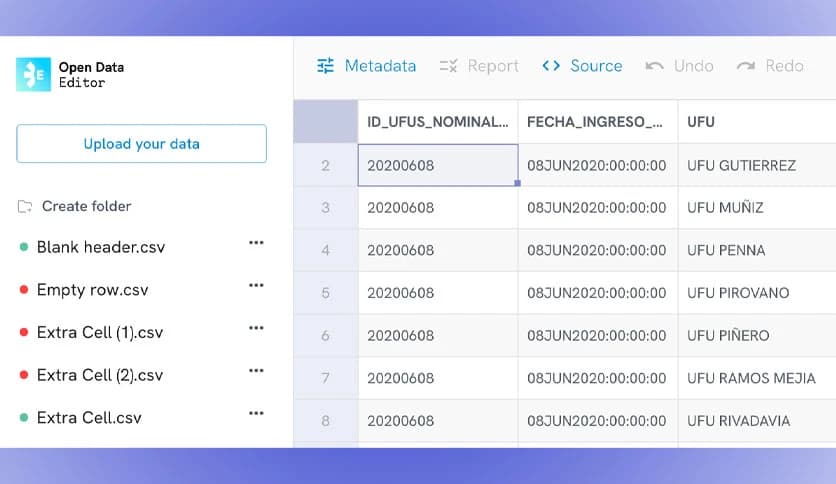The image size is (836, 484).
Task: Select row number 6
Action: coord(325,336)
